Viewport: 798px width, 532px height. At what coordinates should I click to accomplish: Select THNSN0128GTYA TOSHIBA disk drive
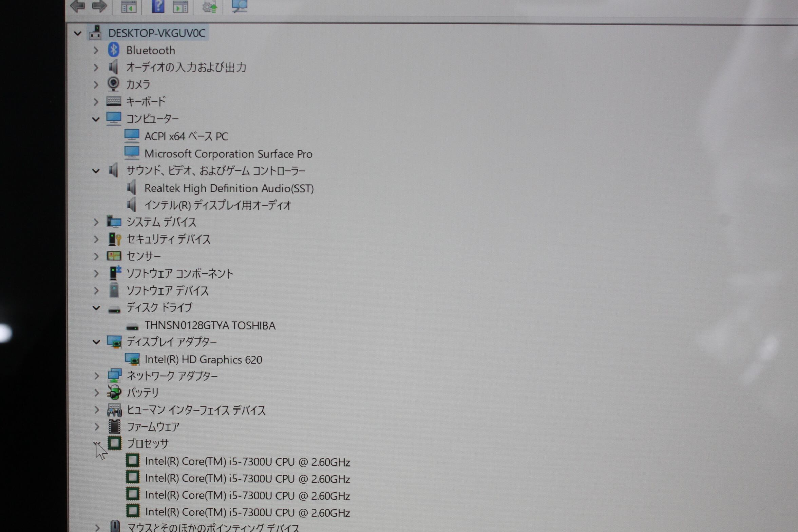210,326
